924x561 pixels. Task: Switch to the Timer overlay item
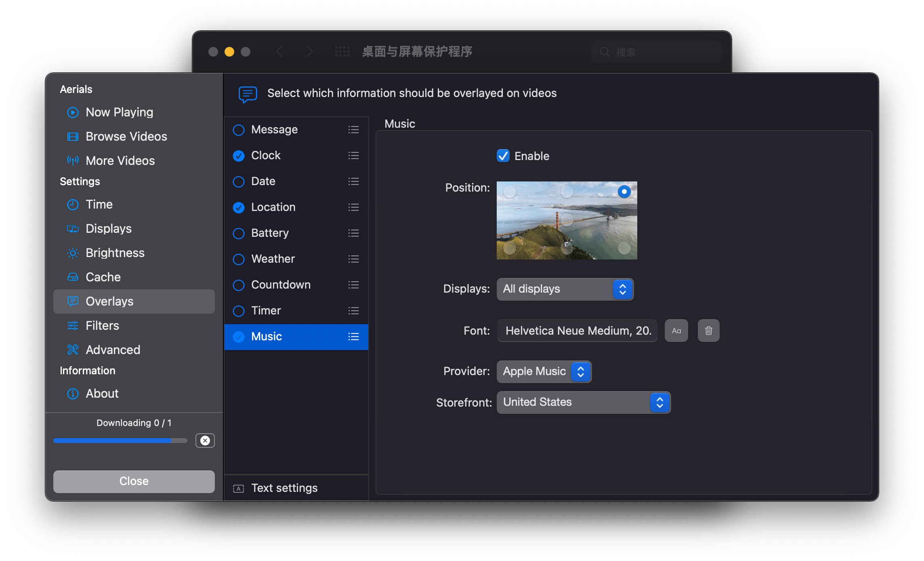266,311
